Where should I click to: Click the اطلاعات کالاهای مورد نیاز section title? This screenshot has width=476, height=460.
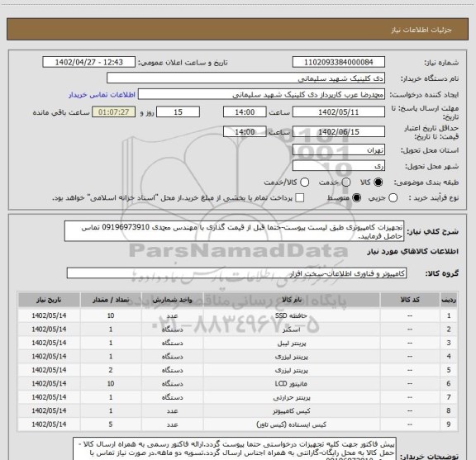click(412, 252)
